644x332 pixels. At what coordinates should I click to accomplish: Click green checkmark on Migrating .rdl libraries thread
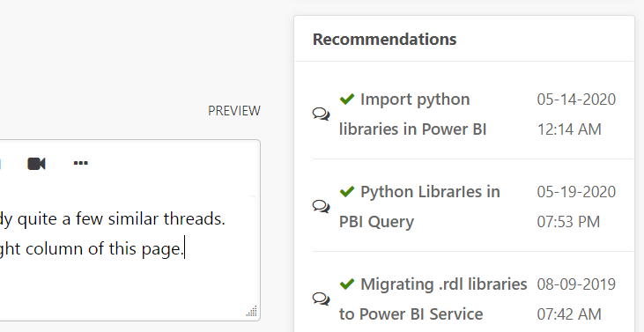(347, 284)
